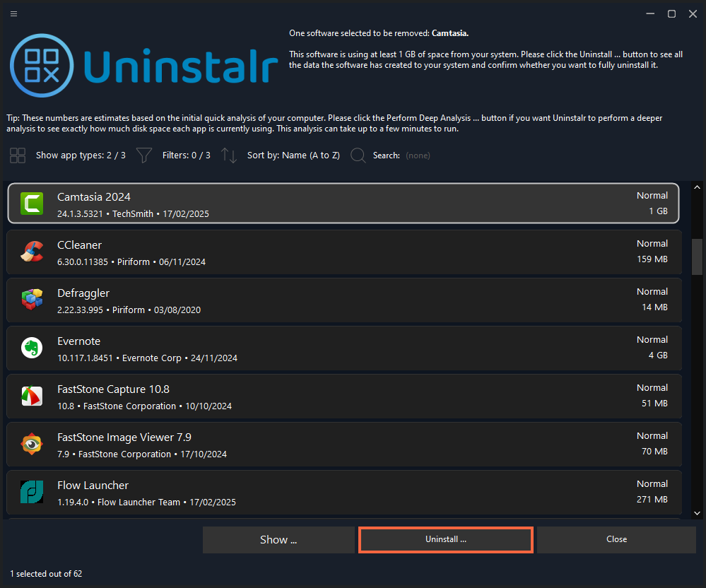Click the Flow Launcher app icon
Viewport: 706px width, 588px height.
pos(32,492)
